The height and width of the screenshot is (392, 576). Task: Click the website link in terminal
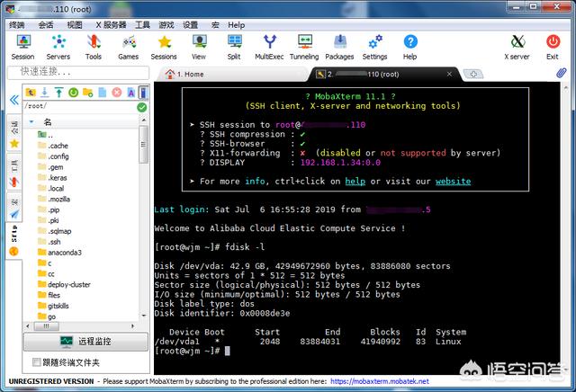pyautogui.click(x=453, y=182)
